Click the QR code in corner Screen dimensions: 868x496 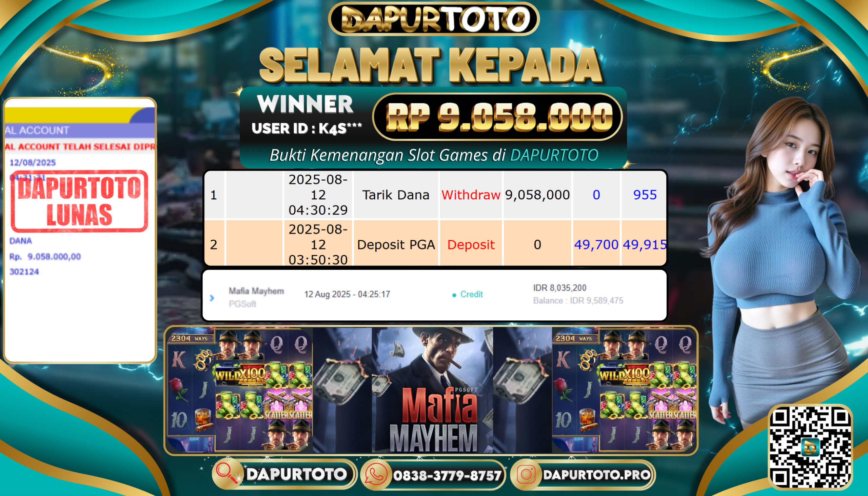click(810, 447)
